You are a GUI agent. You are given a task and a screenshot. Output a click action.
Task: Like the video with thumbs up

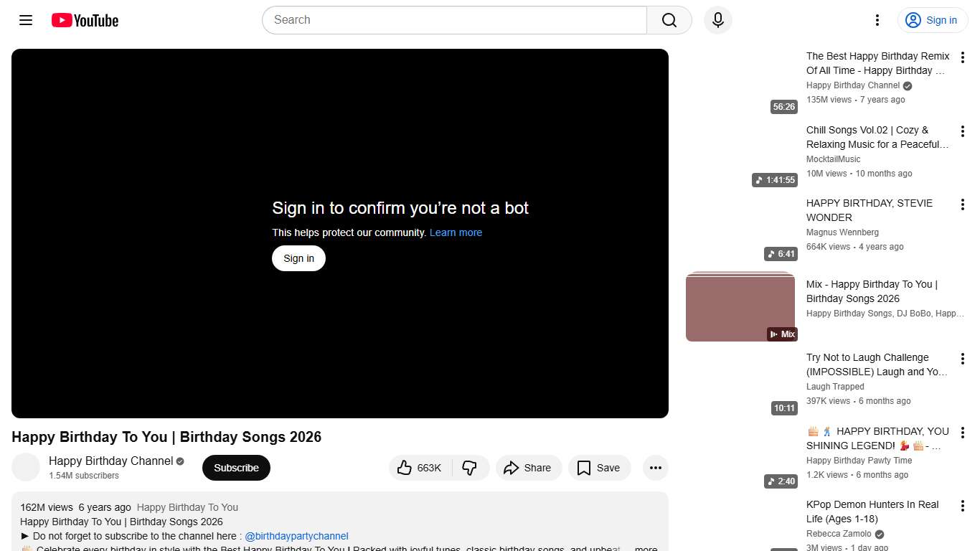tap(420, 468)
